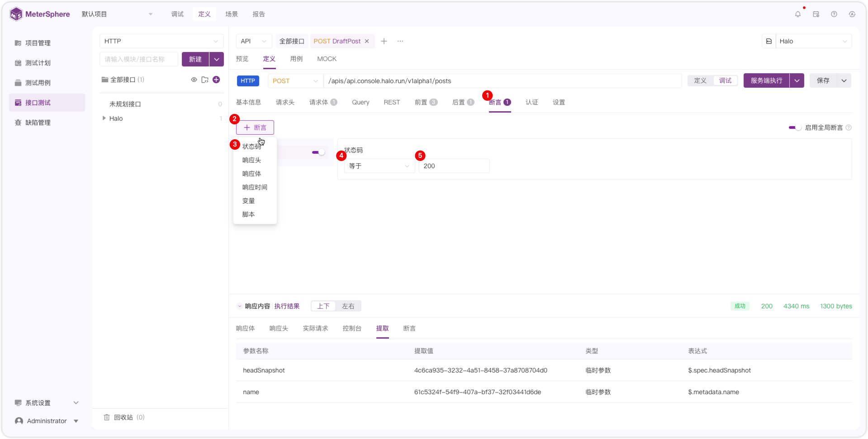Open the 等于 condition dropdown
This screenshot has height=439, width=868.
pyautogui.click(x=379, y=166)
